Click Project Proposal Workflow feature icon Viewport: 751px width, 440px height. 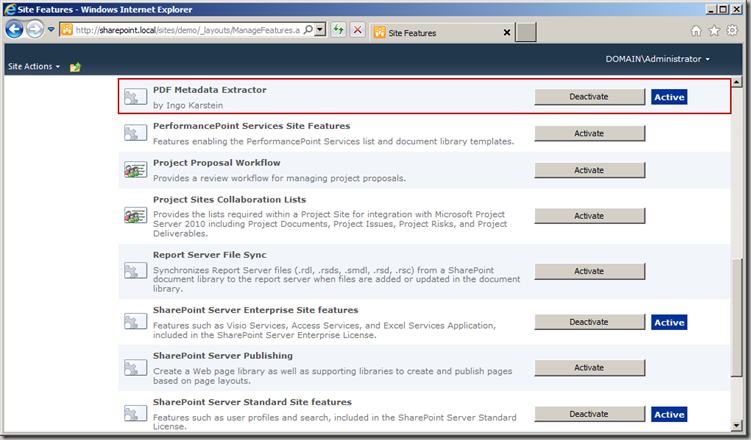click(136, 170)
